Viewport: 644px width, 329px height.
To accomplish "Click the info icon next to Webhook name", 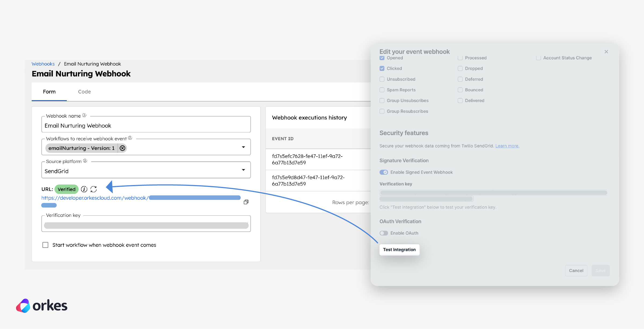I will click(x=84, y=115).
